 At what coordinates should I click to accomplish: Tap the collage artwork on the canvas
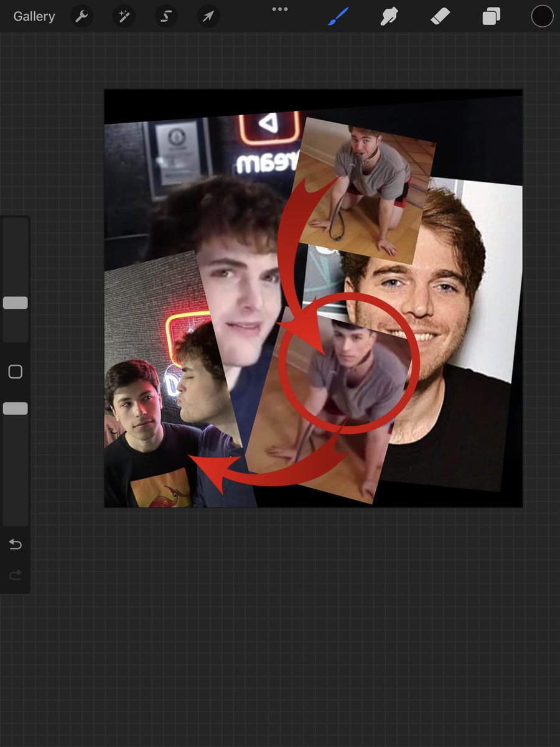coord(313,298)
